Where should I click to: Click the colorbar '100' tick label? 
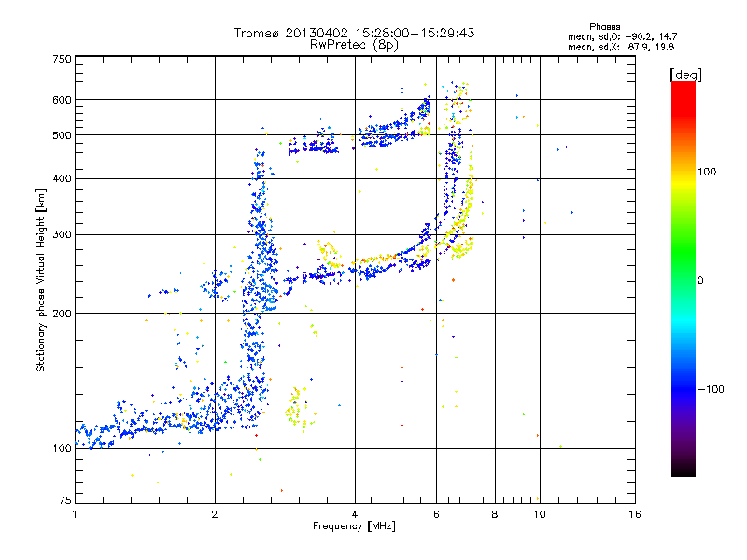pyautogui.click(x=707, y=172)
